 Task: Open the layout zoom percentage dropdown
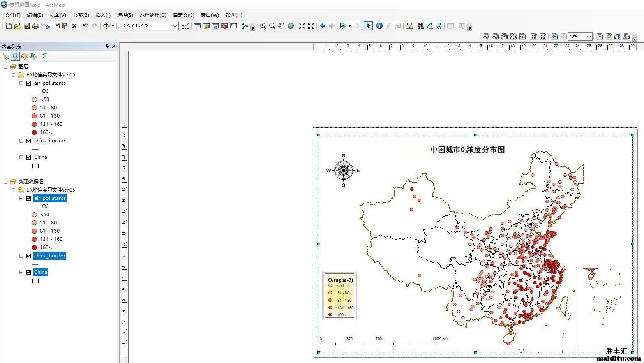(589, 36)
